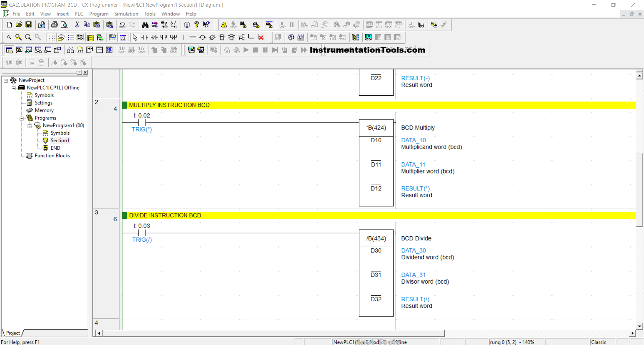Click the diagram scroll-up arrow
Screen dimensions: 644x345
coord(639,76)
